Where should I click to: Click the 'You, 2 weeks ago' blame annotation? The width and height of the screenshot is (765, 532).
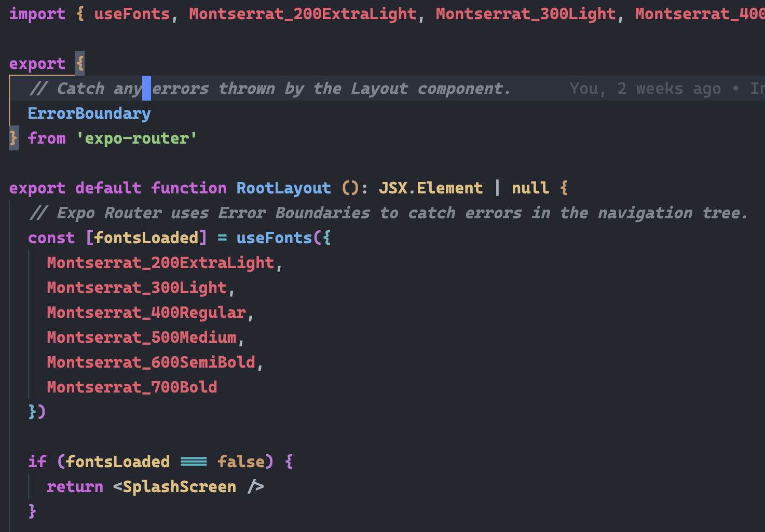pyautogui.click(x=645, y=89)
